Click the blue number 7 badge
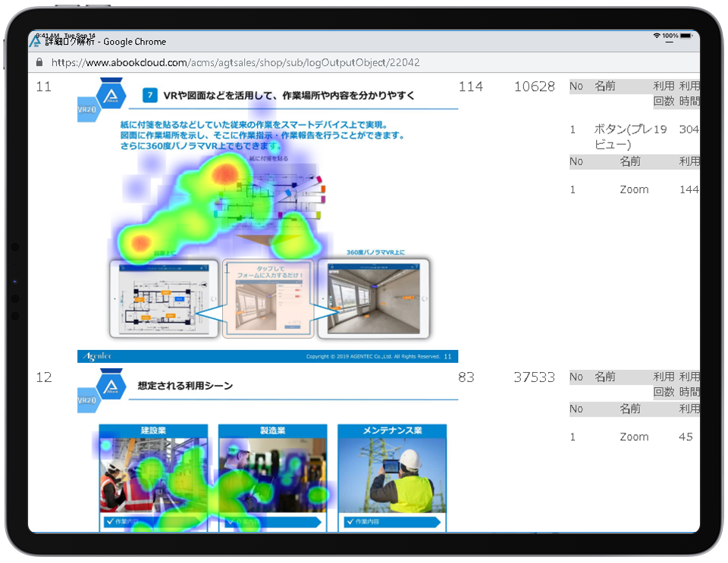 (x=149, y=95)
